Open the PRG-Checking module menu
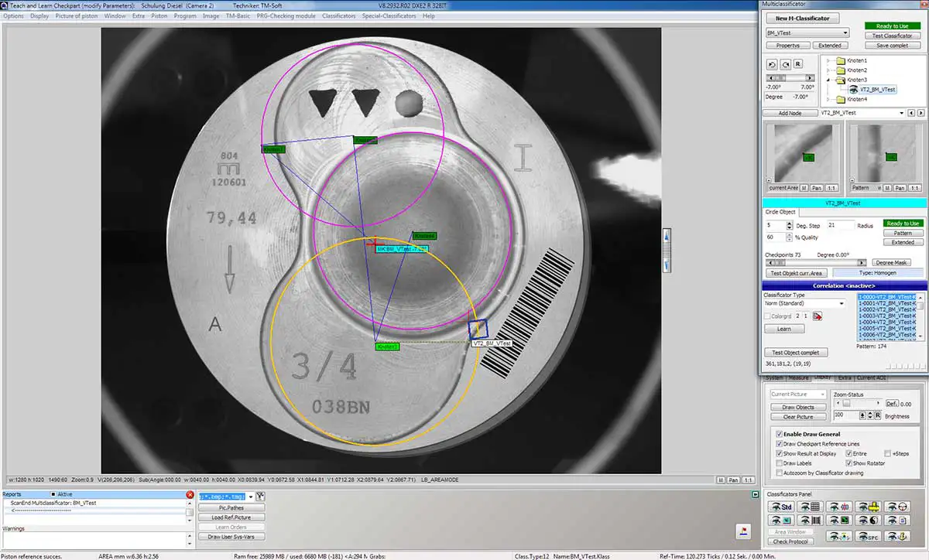The height and width of the screenshot is (560, 929). click(286, 15)
